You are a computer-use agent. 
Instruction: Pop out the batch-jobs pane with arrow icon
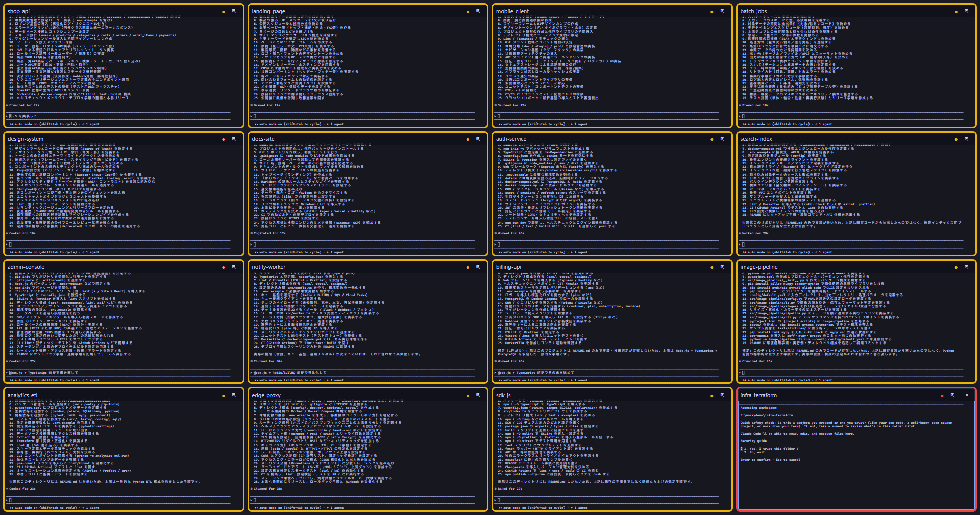click(x=966, y=11)
